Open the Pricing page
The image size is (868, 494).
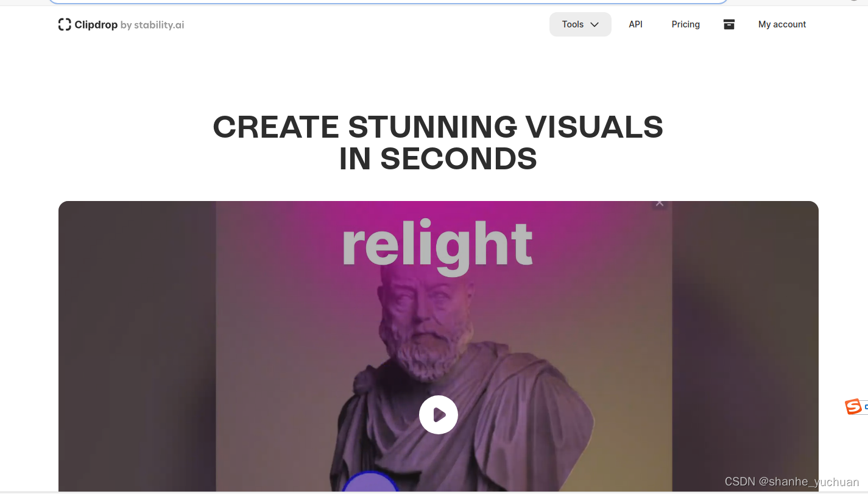pyautogui.click(x=685, y=24)
